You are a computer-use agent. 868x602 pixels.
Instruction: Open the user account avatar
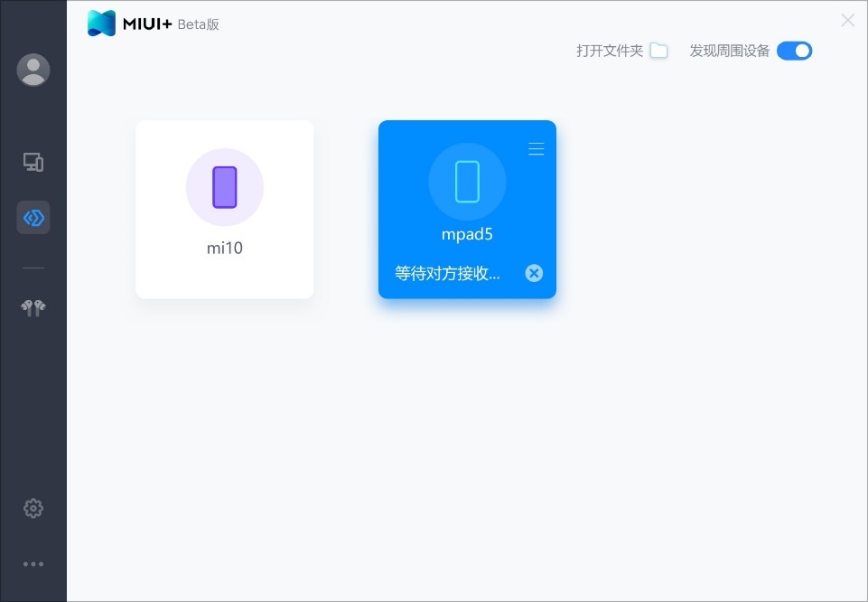(33, 70)
